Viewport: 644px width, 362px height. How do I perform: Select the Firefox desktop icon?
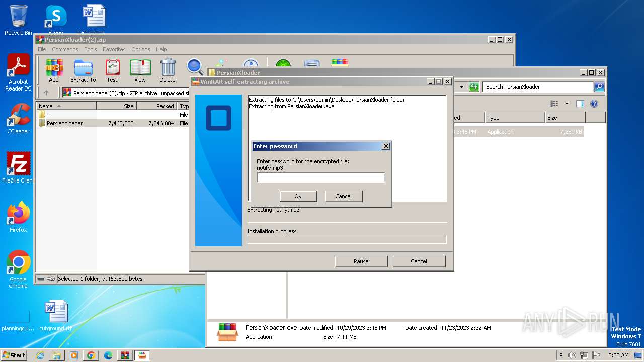18,217
